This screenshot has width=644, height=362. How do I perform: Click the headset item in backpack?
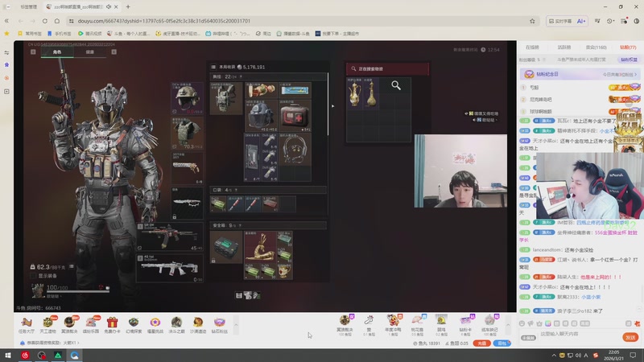coord(295,150)
